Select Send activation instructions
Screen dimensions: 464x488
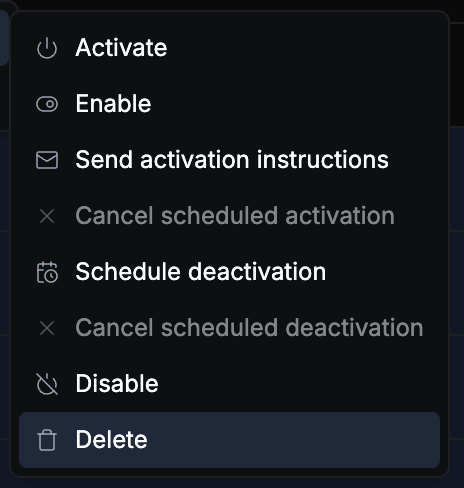coord(229,160)
